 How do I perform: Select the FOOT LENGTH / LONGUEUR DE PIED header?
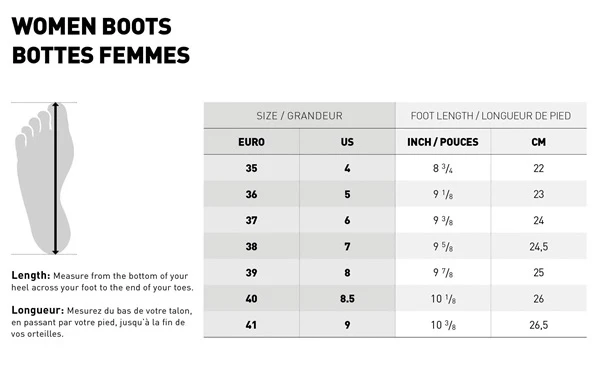[491, 116]
